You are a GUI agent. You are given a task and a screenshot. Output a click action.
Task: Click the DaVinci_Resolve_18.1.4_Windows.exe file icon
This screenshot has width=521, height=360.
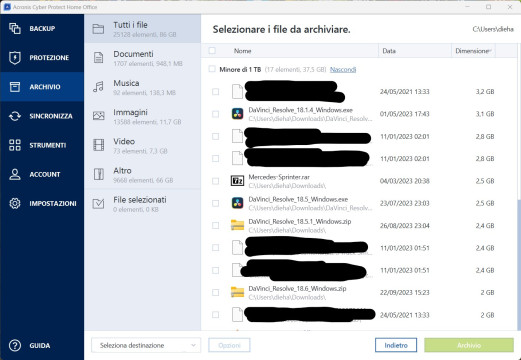point(237,114)
